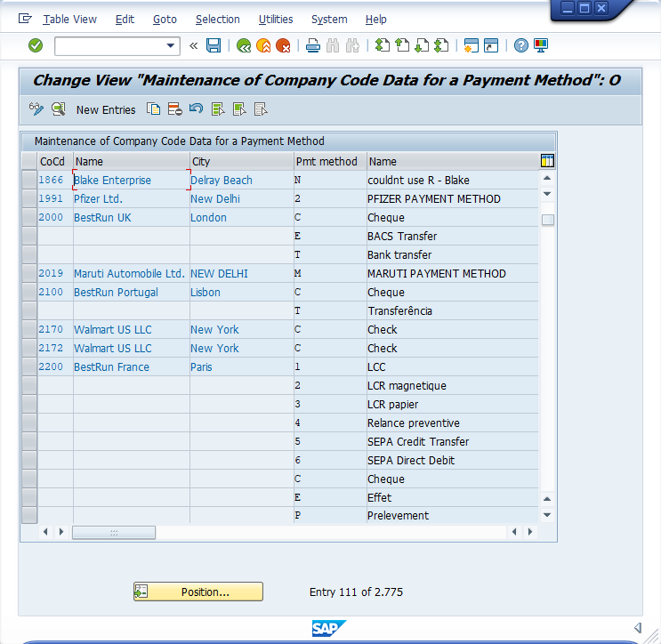
Task: Click the vertical scrollbar handle in table
Action: coord(547,220)
